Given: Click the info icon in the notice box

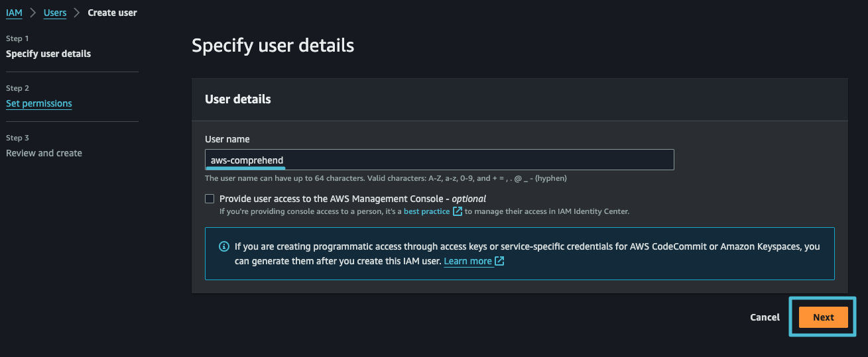Looking at the screenshot, I should coord(223,246).
